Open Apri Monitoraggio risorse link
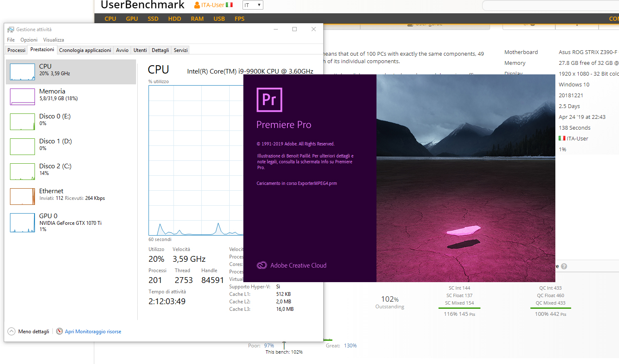Image resolution: width=619 pixels, height=364 pixels. (x=93, y=332)
